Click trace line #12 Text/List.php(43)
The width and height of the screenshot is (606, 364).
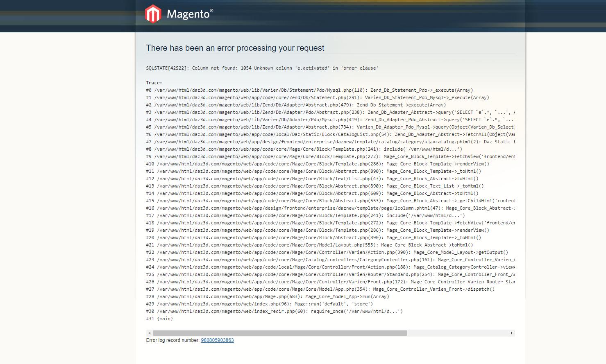[x=312, y=179]
